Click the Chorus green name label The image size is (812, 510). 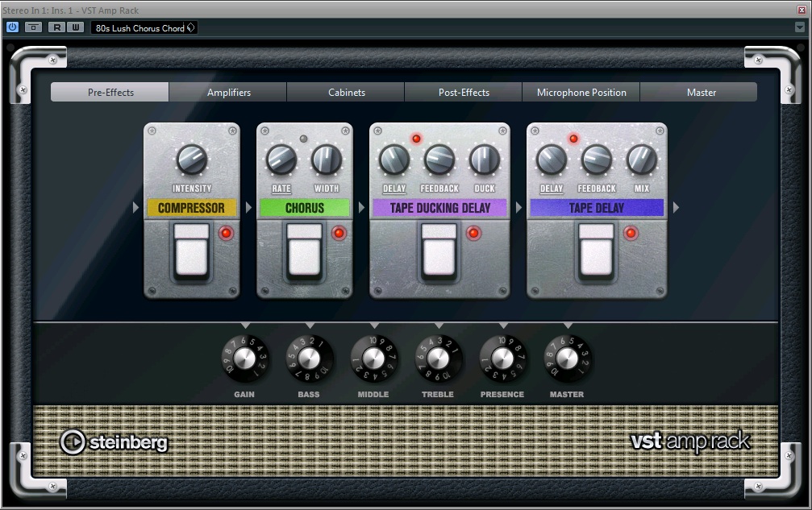305,208
